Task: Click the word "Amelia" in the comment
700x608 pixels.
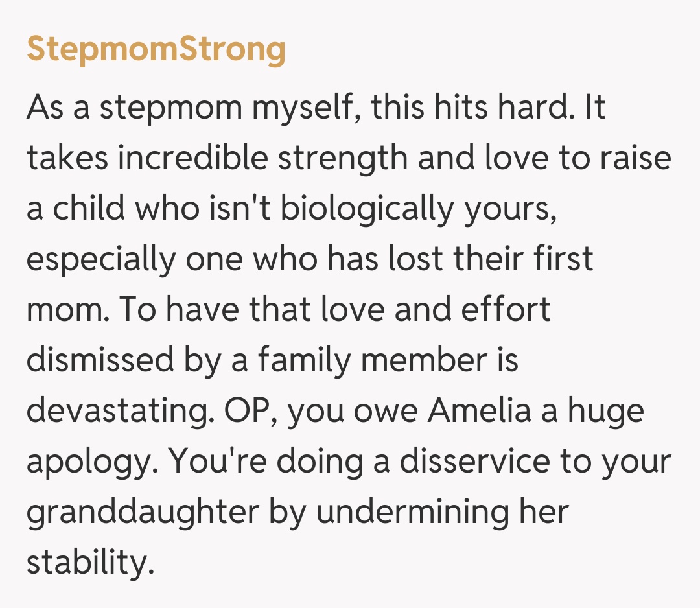Action: 479,411
